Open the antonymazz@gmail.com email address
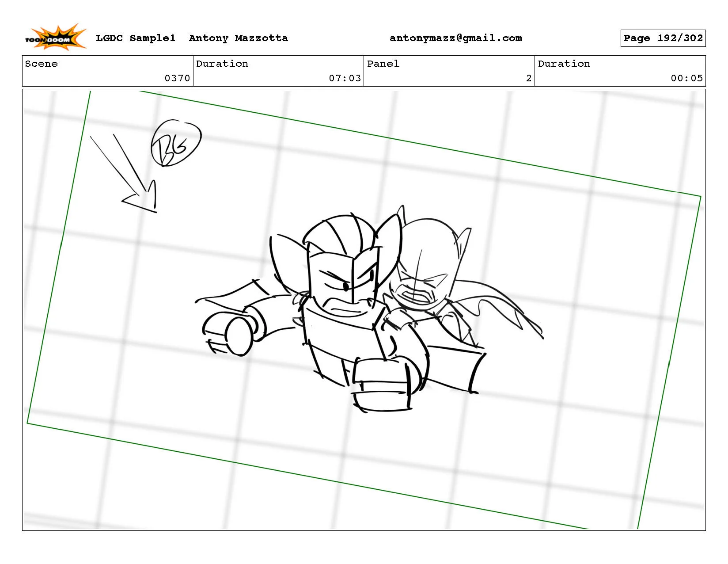Image resolution: width=728 pixels, height=564 pixels. click(x=456, y=38)
